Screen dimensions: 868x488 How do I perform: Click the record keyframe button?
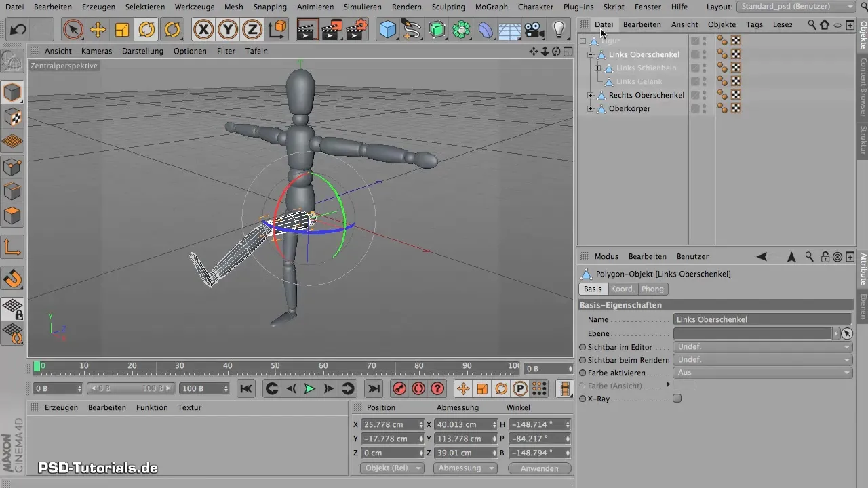click(399, 388)
